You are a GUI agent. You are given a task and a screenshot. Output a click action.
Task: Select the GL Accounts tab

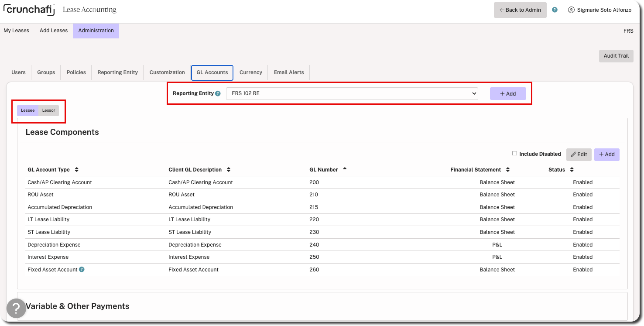[212, 72]
